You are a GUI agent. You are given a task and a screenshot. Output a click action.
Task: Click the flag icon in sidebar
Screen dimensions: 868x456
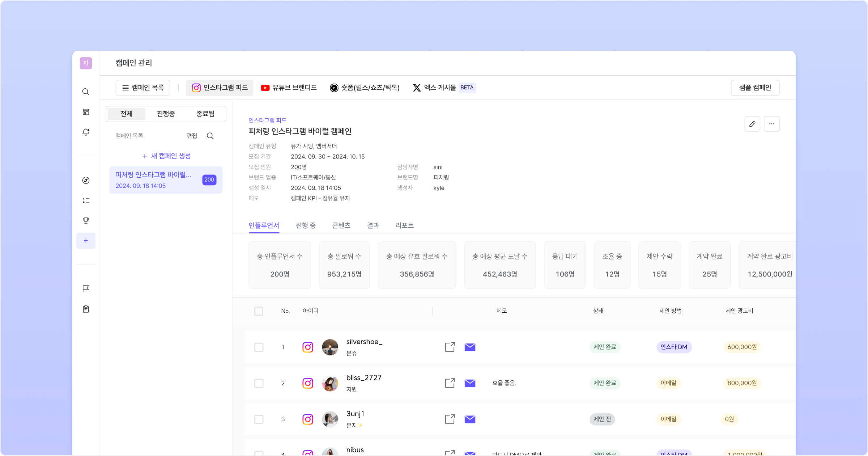[86, 289]
